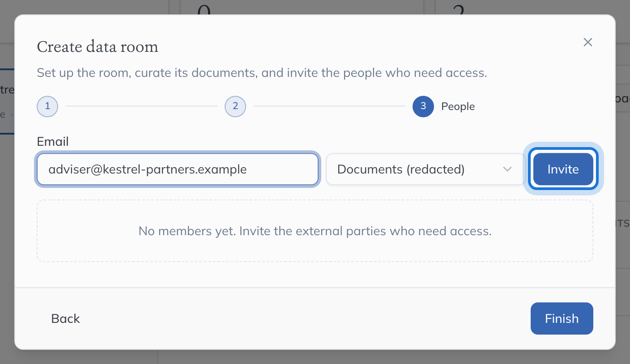Click the 'Email' field label
The width and height of the screenshot is (630, 364).
click(x=53, y=142)
